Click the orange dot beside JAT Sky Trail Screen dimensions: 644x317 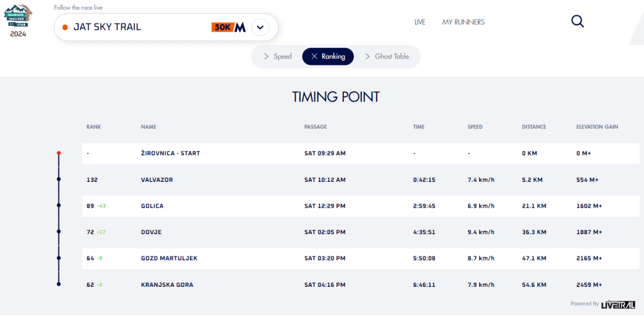65,28
